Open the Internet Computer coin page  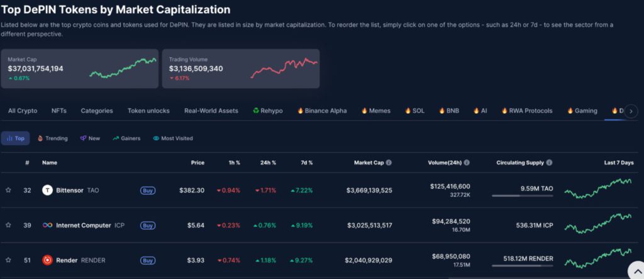tap(83, 225)
